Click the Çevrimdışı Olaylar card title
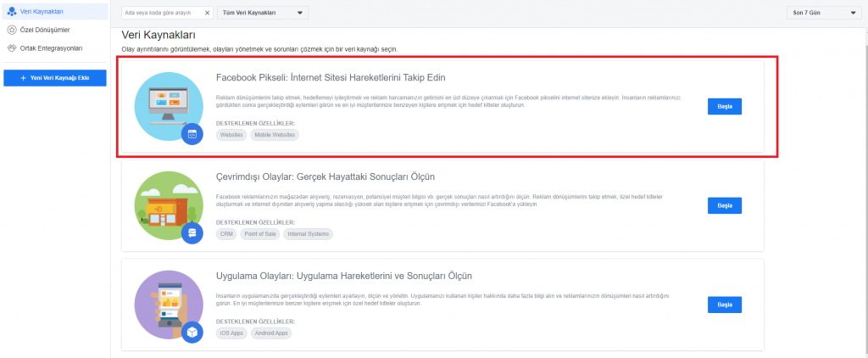Viewport: 868px width, 358px height. (325, 176)
